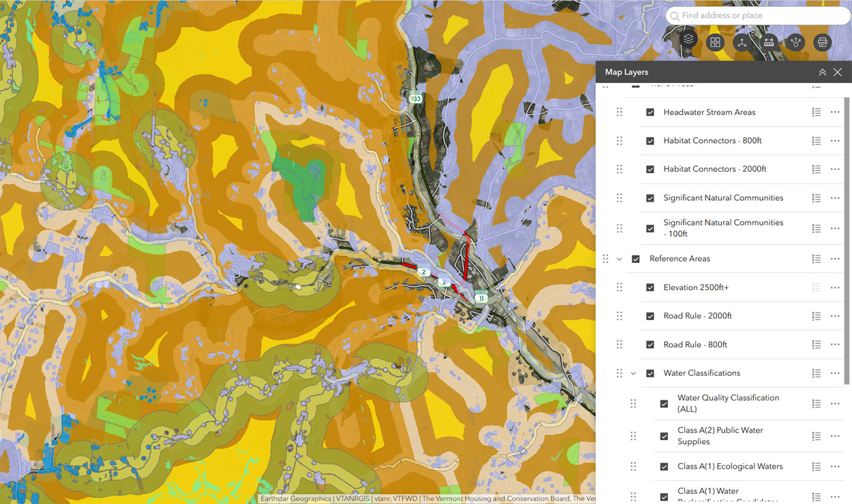Show legend for Significant Natural Communities - 100ft
The height and width of the screenshot is (504, 852).
click(816, 228)
